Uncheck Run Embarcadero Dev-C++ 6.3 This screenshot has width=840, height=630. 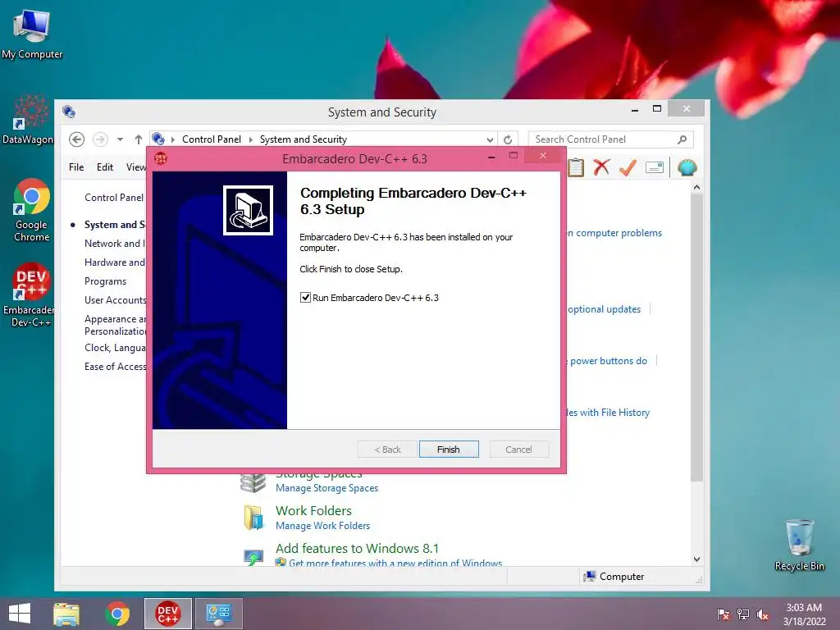305,297
